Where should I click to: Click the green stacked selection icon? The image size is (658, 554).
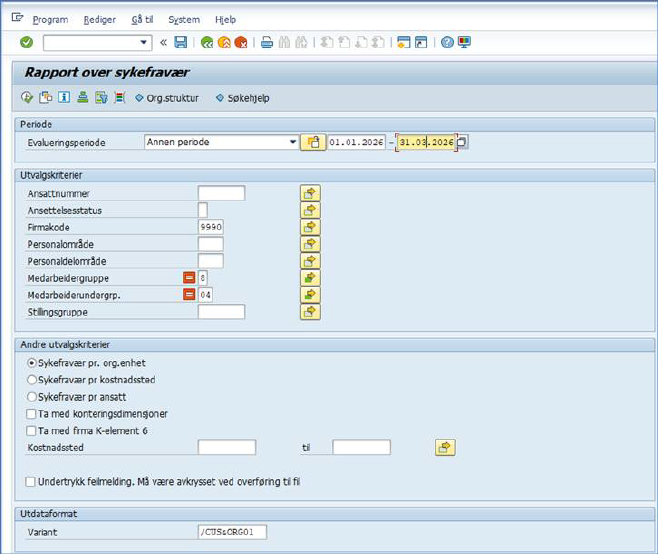tap(83, 98)
